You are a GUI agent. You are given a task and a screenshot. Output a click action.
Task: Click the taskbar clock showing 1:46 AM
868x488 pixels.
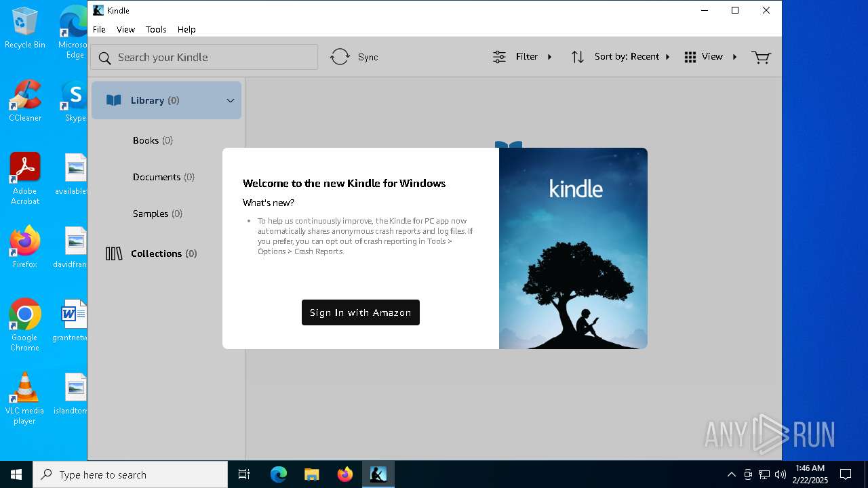click(x=810, y=474)
